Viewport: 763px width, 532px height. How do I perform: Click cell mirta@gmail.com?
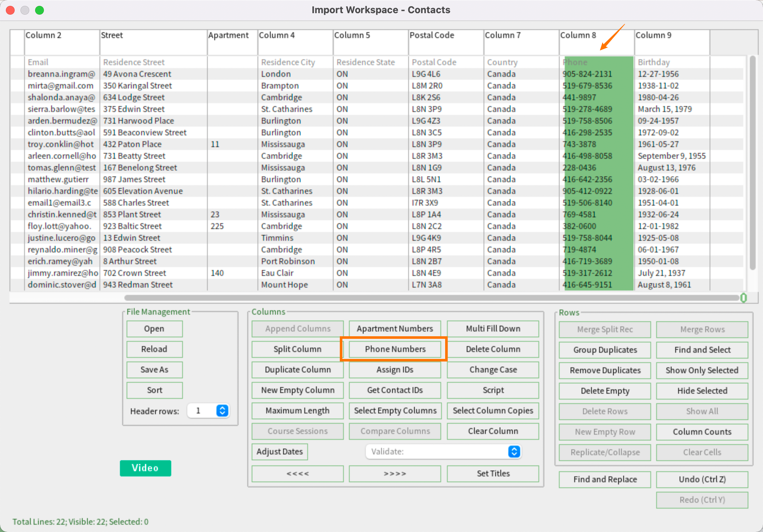[x=62, y=86]
